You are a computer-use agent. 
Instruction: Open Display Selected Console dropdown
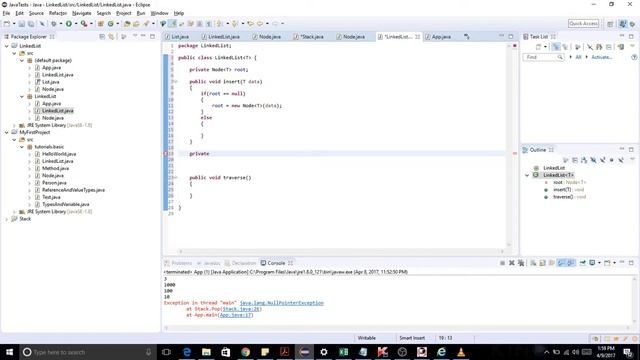coord(599,263)
